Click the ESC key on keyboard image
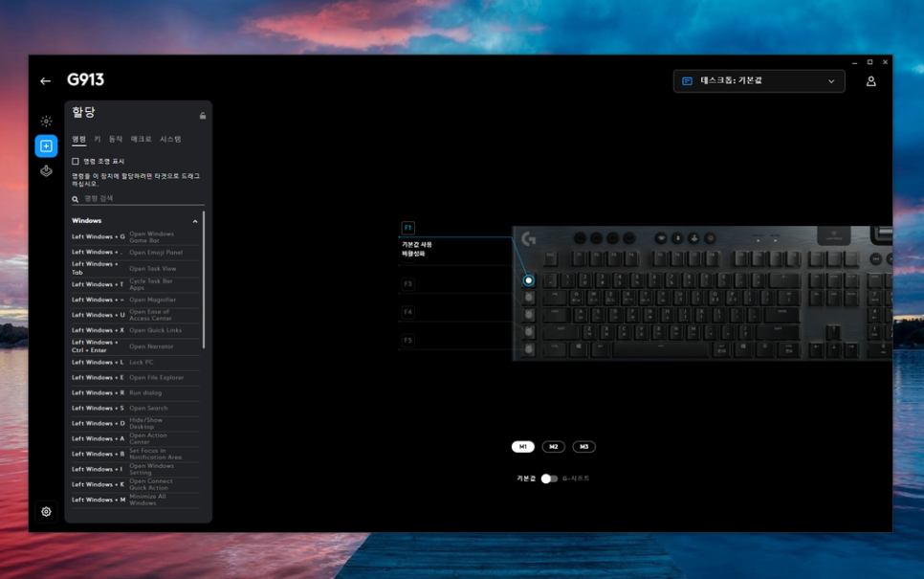 pos(550,257)
